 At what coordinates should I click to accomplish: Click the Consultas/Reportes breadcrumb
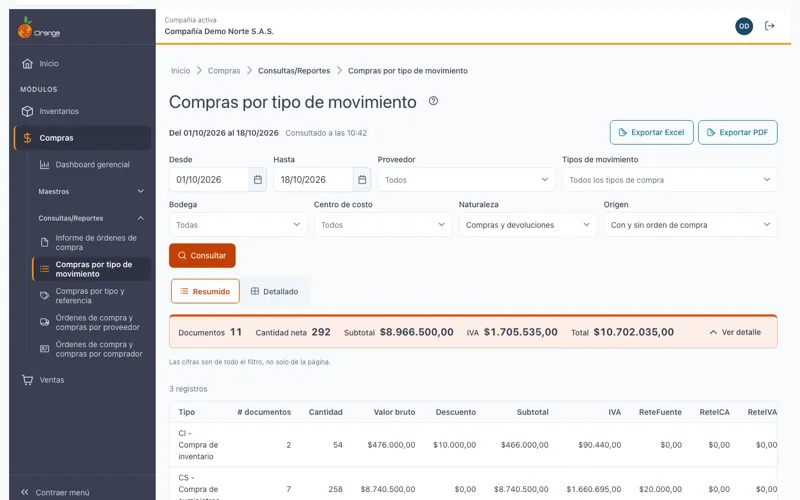pyautogui.click(x=294, y=70)
